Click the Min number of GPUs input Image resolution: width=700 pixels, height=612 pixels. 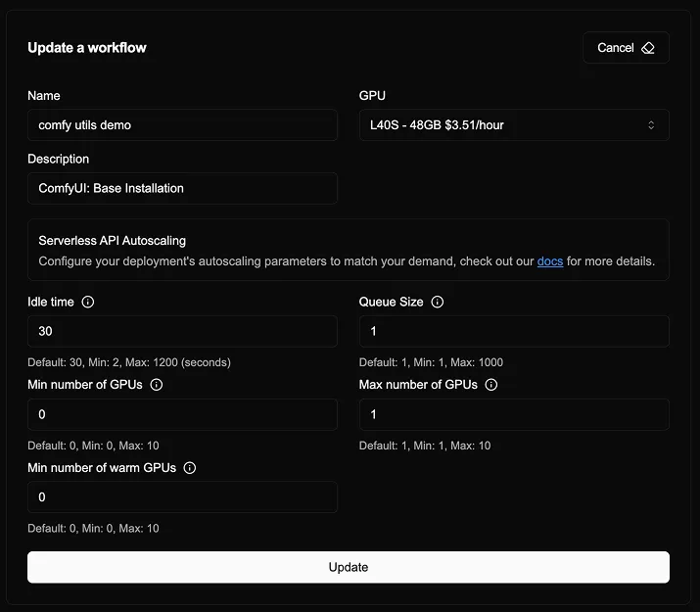coord(182,414)
